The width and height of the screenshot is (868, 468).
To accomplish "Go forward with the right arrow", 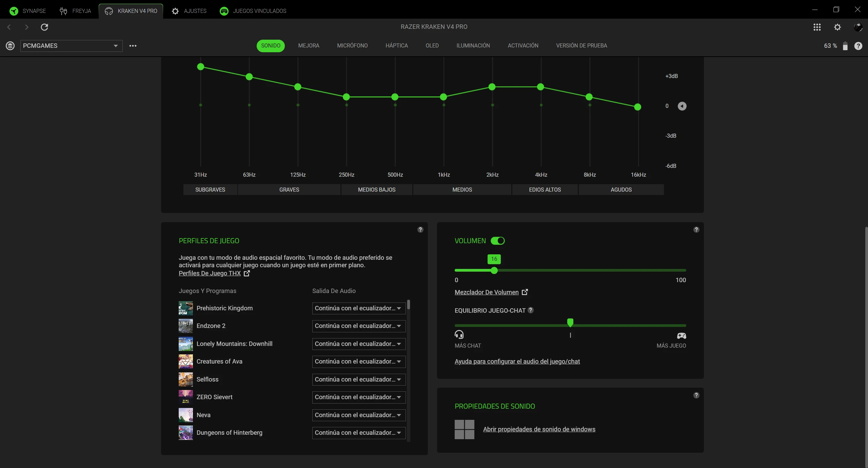I will click(x=27, y=27).
